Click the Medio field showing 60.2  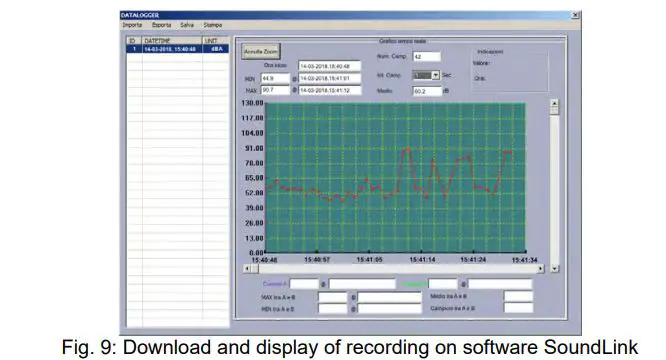(426, 91)
